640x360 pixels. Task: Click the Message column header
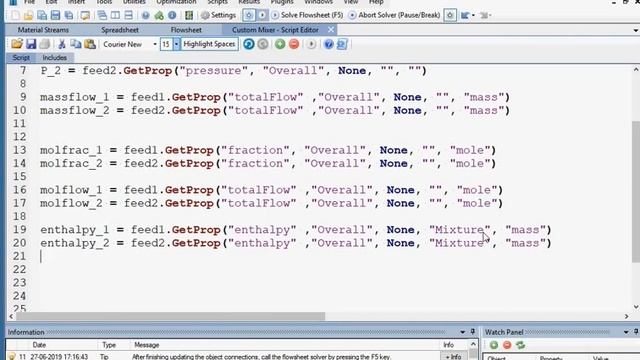[147, 345]
